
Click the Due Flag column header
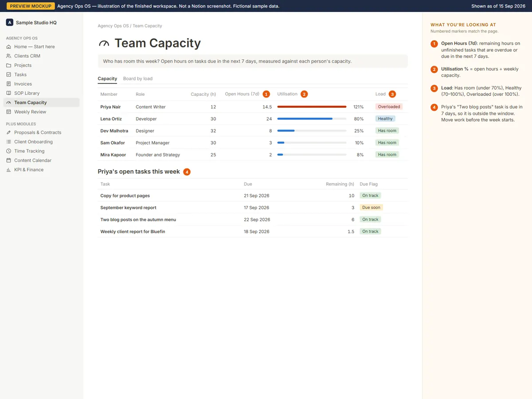tap(369, 184)
